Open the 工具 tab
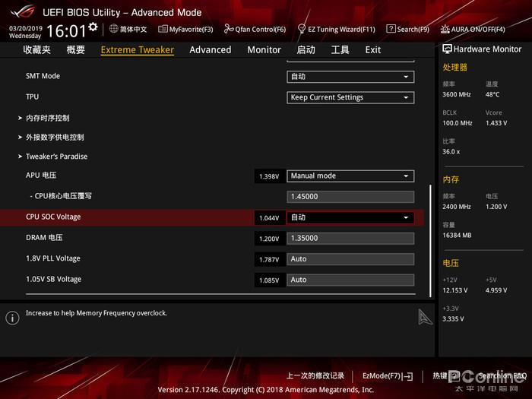This screenshot has height=399, width=532. [x=340, y=50]
